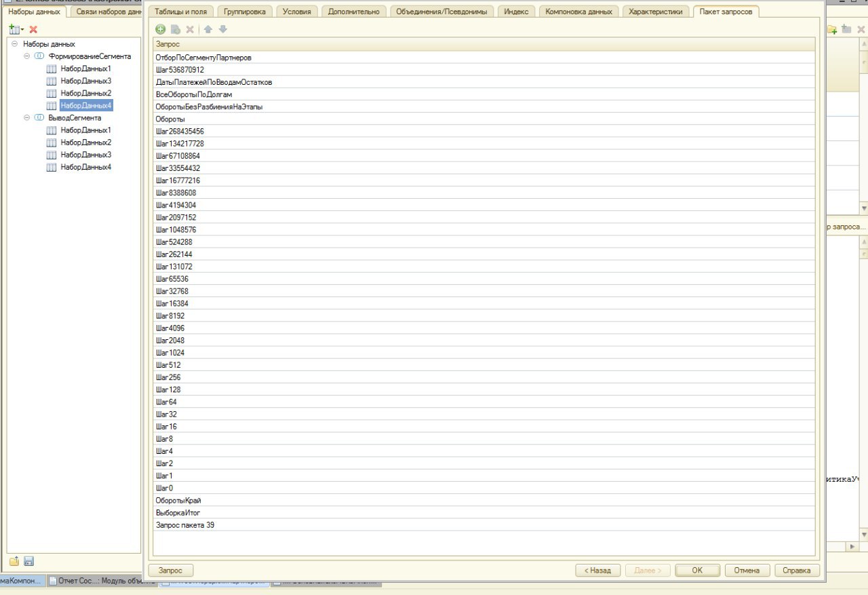This screenshot has height=595, width=868.
Task: Select the Шаг268435456 row
Action: click(484, 131)
